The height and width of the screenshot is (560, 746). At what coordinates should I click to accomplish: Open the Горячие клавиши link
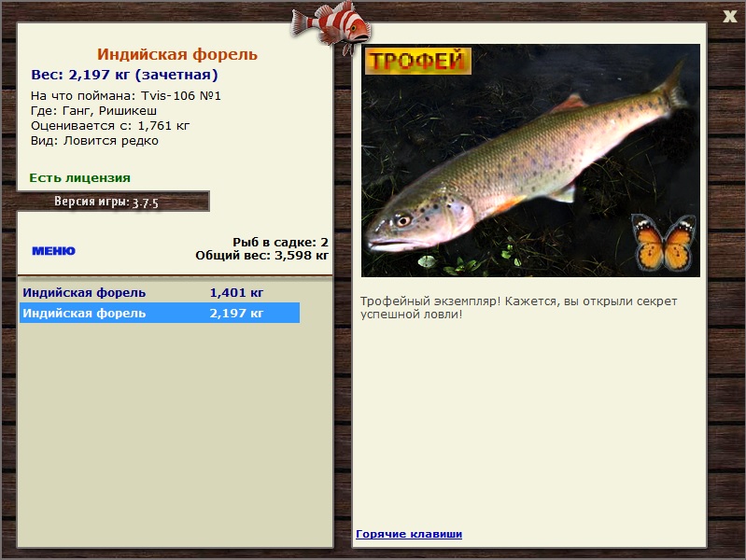(409, 534)
